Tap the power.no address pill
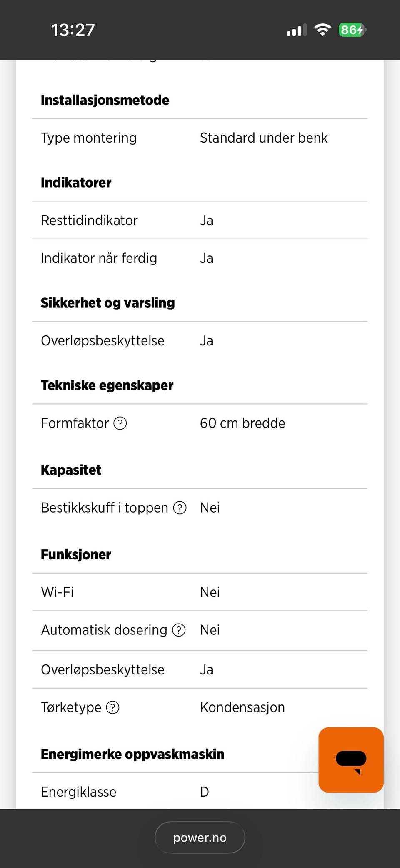Image resolution: width=400 pixels, height=868 pixels. coord(200,838)
